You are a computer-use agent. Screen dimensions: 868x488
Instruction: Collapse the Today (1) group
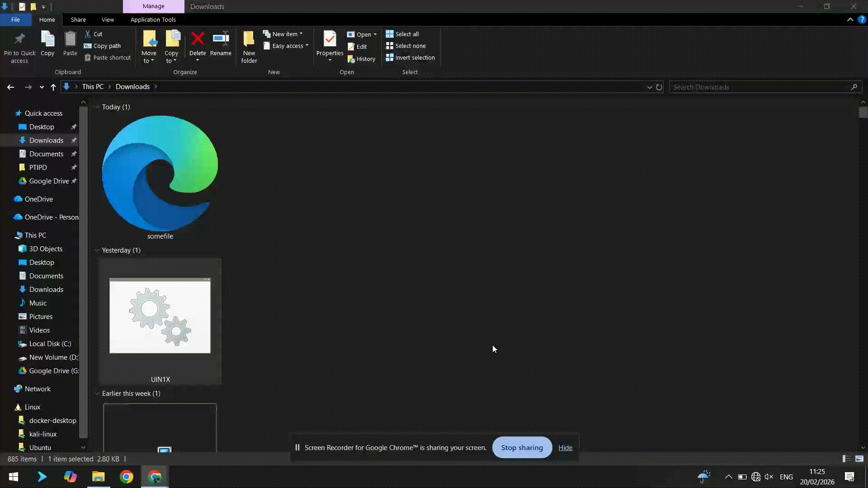pyautogui.click(x=97, y=107)
